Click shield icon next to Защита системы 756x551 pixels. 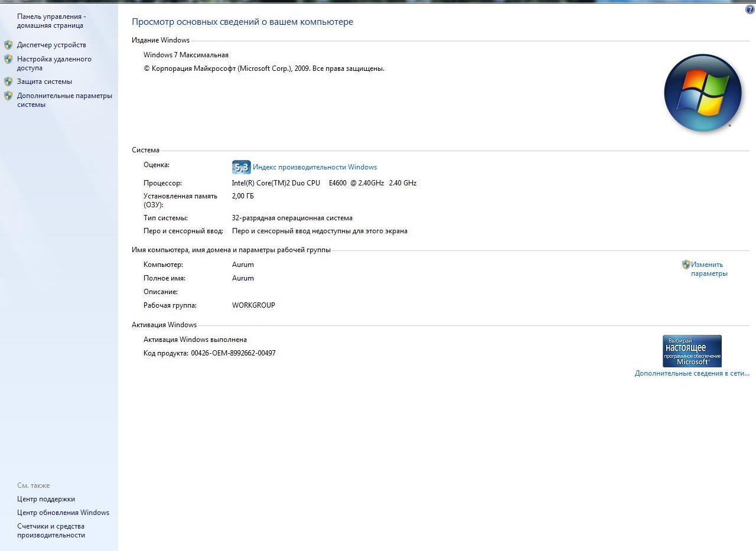(8, 81)
